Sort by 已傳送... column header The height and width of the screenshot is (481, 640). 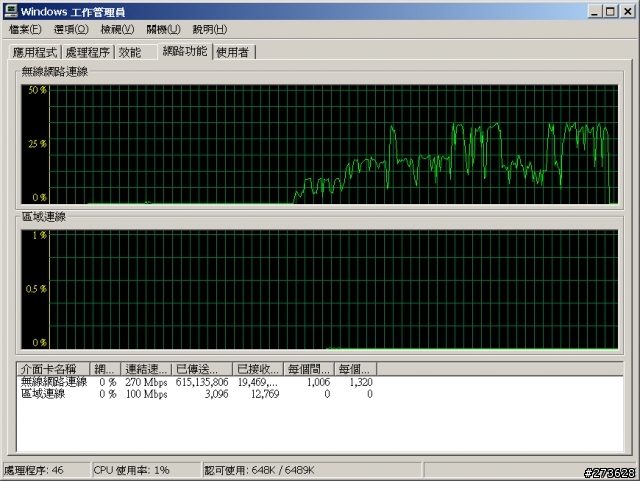(x=202, y=369)
